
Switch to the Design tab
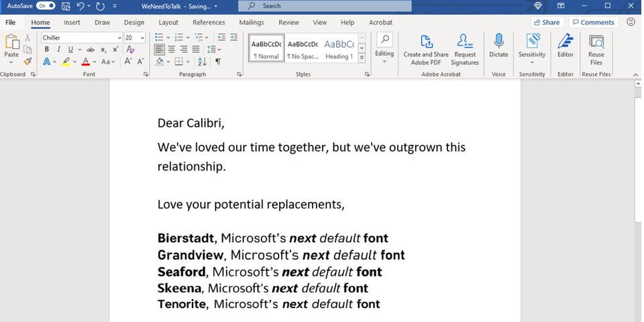click(x=134, y=23)
